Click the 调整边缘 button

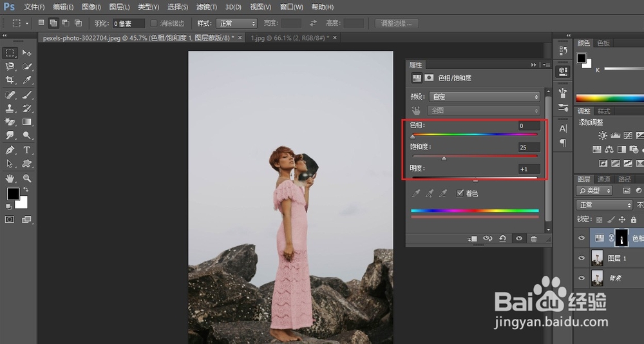pos(397,23)
